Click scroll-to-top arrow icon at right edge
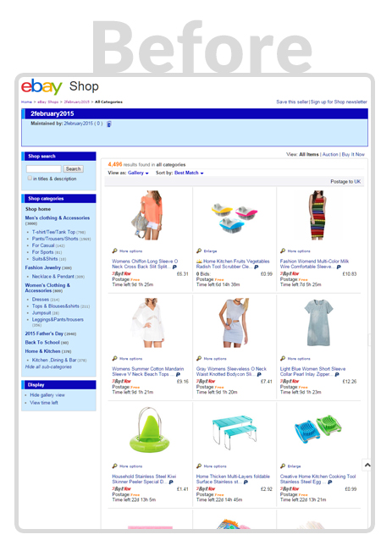 pyautogui.click(x=367, y=465)
